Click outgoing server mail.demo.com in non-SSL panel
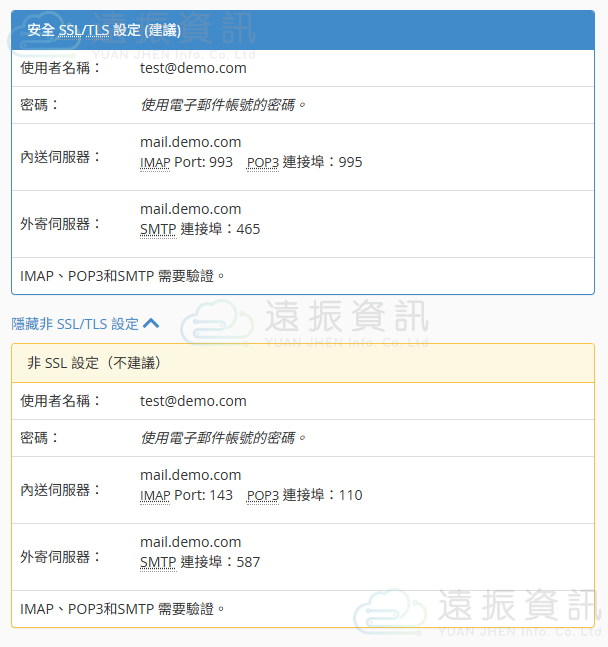 point(190,542)
